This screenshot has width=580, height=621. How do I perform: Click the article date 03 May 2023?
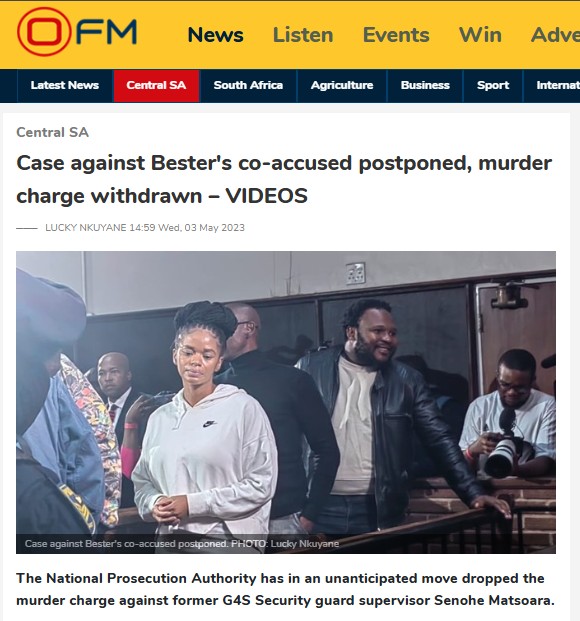(214, 228)
